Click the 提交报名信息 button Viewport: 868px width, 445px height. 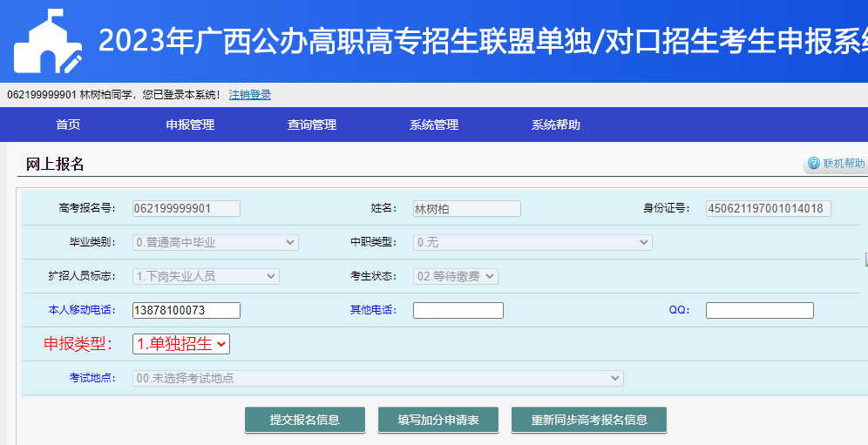click(305, 420)
